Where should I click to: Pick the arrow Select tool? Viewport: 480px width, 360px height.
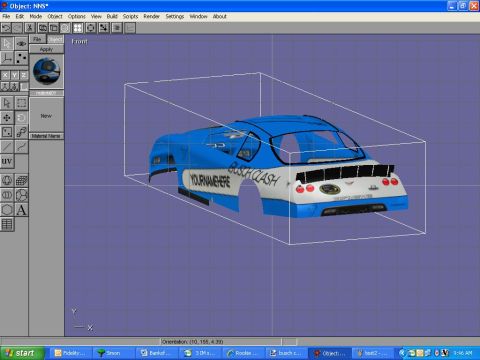[7, 103]
